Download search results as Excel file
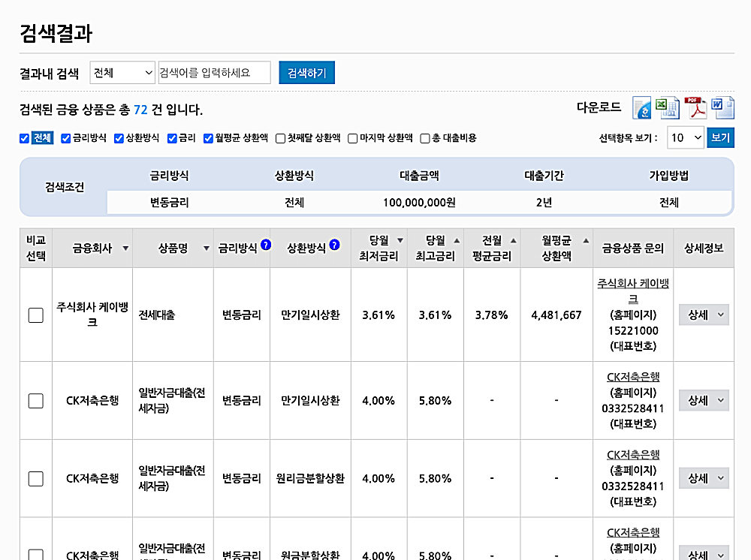 tap(667, 109)
